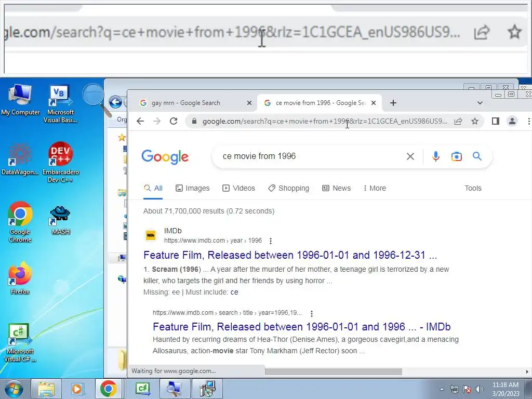This screenshot has height=399, width=532.
Task: Click the horizontal scrollbar right arrow
Action: point(527,372)
